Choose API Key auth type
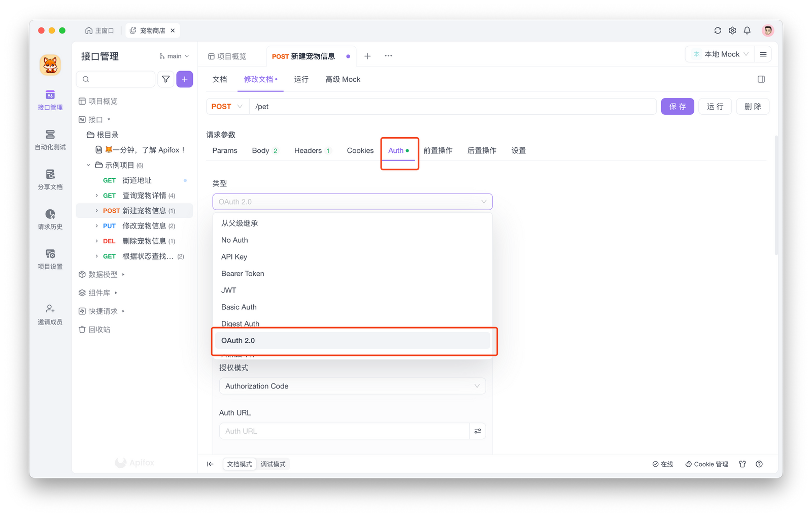The height and width of the screenshot is (517, 812). (352, 257)
